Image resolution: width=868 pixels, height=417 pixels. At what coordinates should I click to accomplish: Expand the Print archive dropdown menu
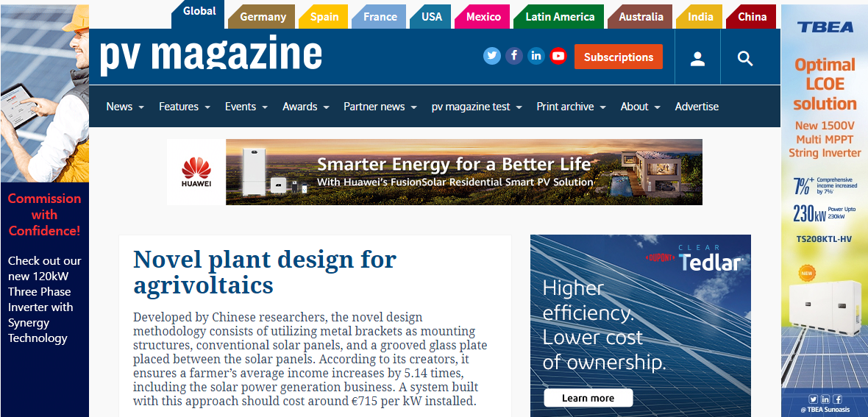coord(571,107)
